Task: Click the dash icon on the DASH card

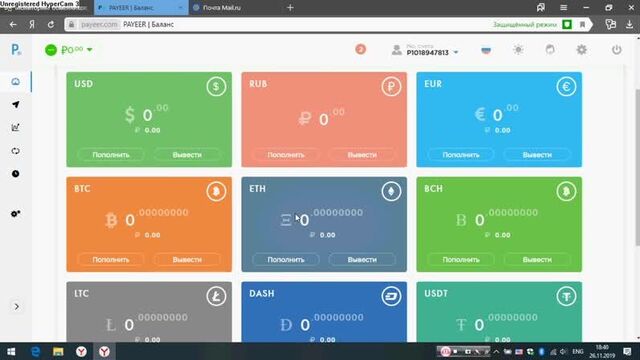Action: [391, 296]
